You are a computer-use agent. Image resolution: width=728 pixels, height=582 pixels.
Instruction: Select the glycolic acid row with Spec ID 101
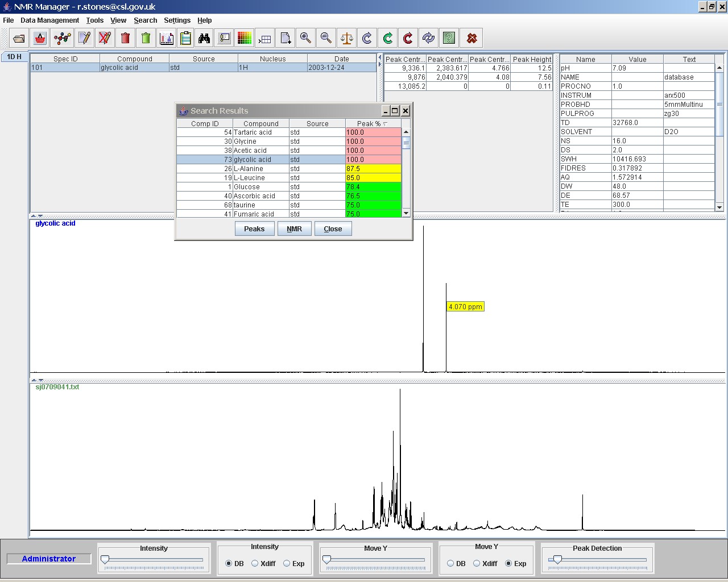tap(204, 68)
